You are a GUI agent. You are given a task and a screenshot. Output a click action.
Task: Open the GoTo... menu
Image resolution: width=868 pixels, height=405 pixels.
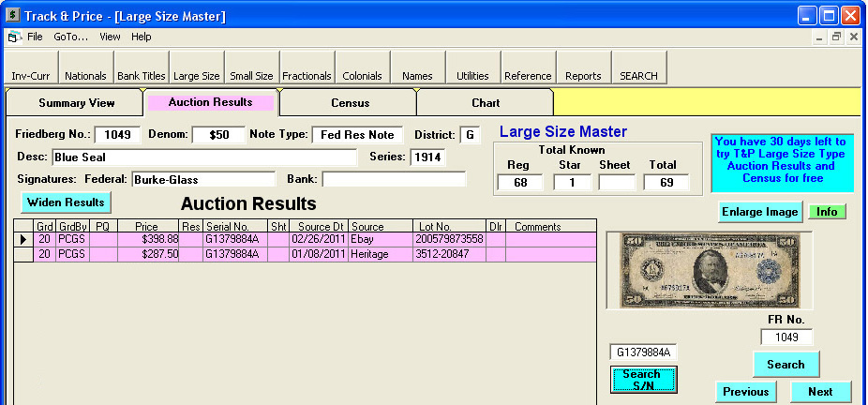(x=70, y=37)
